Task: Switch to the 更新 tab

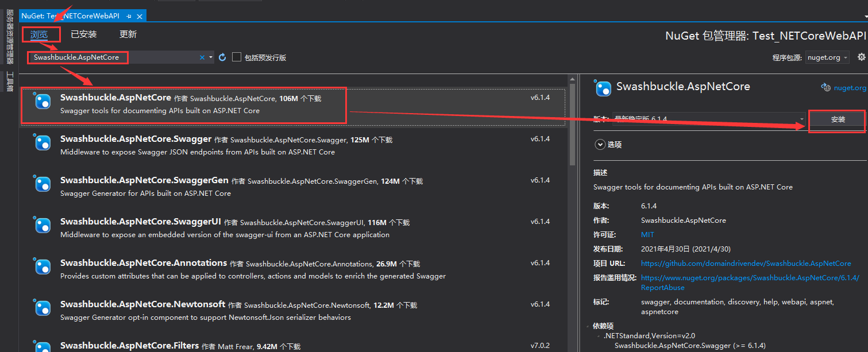Action: [x=128, y=34]
